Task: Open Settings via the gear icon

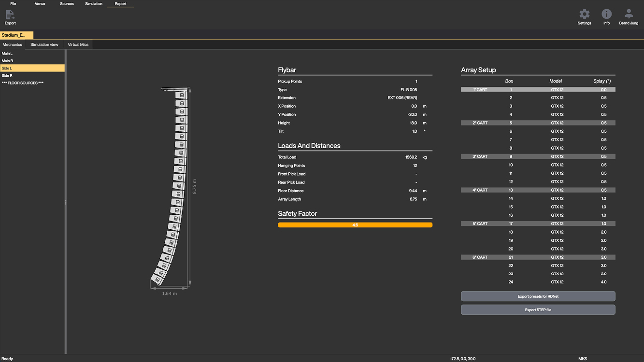Action: pyautogui.click(x=584, y=14)
